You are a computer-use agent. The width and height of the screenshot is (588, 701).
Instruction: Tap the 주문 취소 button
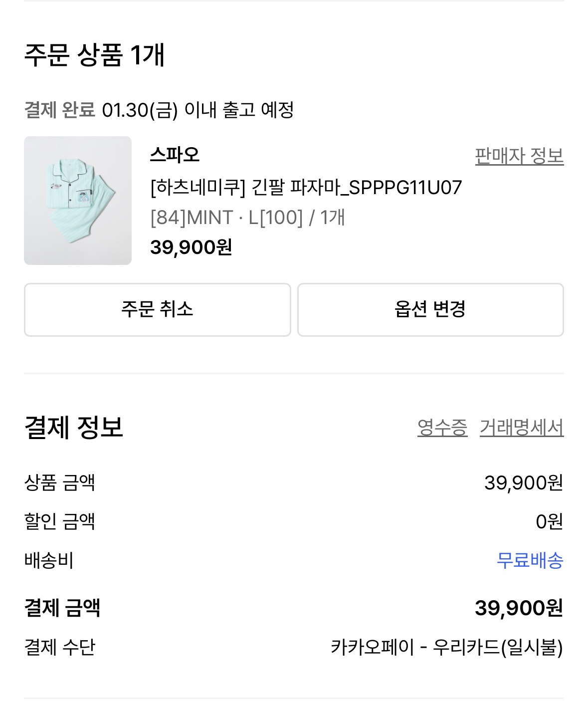tap(157, 310)
